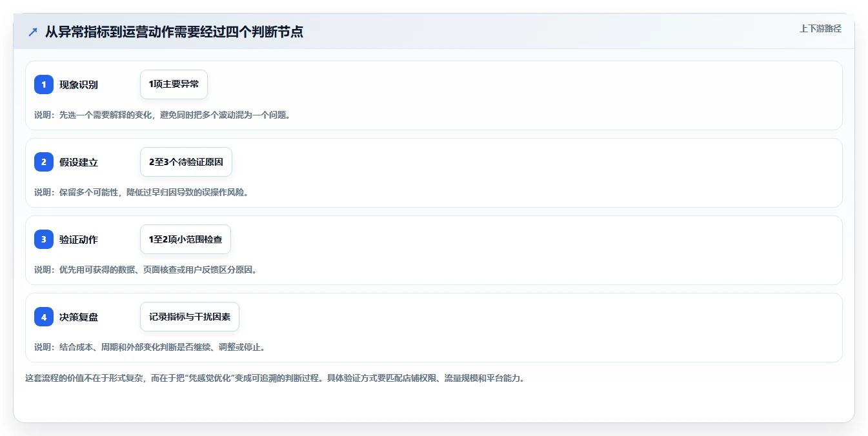Image resolution: width=868 pixels, height=436 pixels.
Task: Click the 假设建立 step label
Action: [x=79, y=162]
